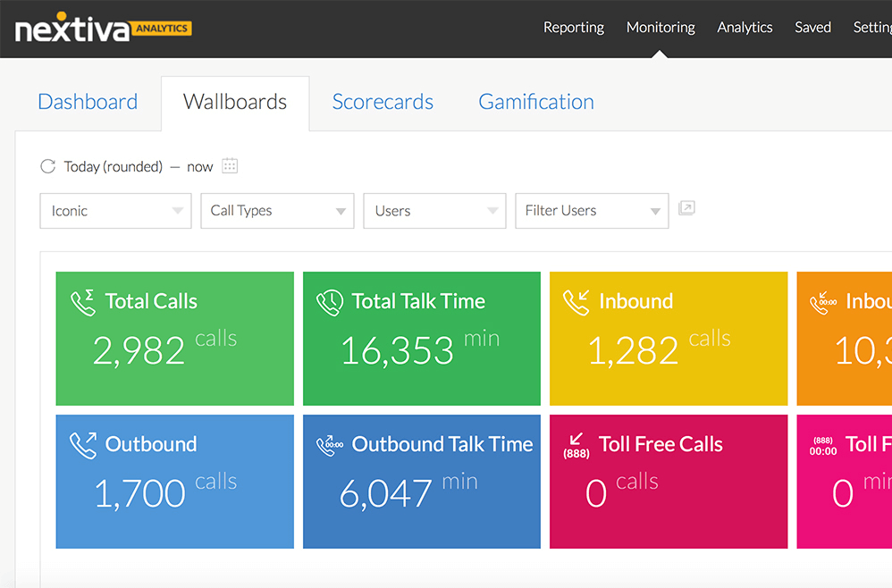This screenshot has height=588, width=892.
Task: Click the inbound arrow phone icon on Inbound tile
Action: click(577, 302)
